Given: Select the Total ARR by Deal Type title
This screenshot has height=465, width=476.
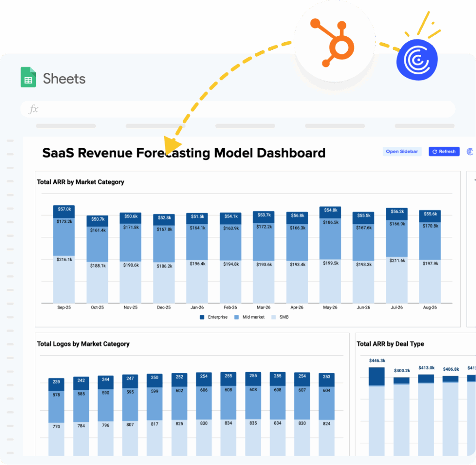Looking at the screenshot, I should [390, 344].
